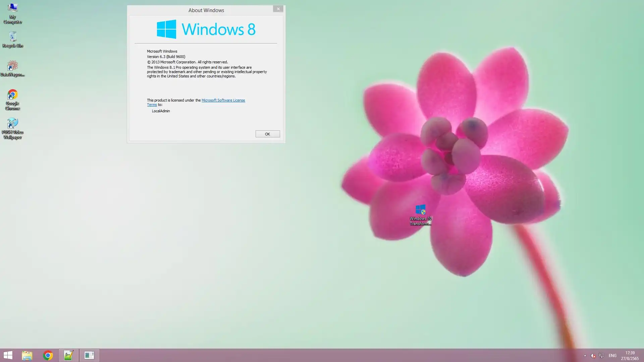Click the About Windows title bar
This screenshot has width=644, height=362.
coord(206,10)
